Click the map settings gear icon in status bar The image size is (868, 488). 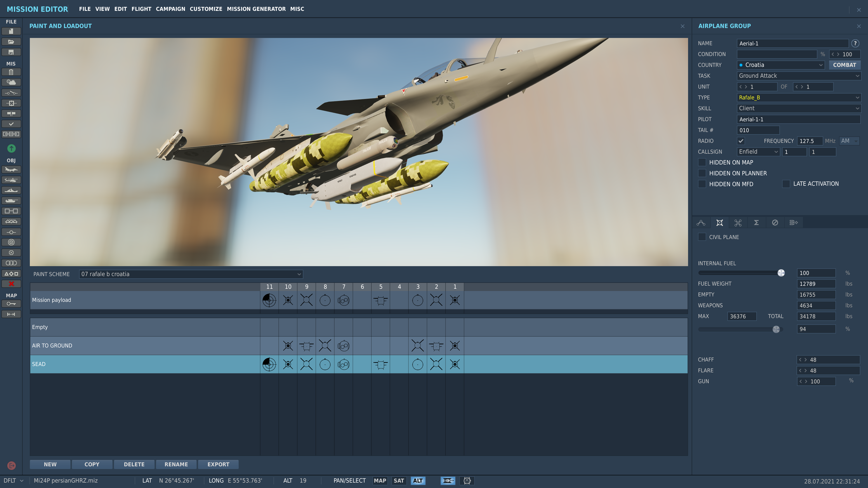pos(467,481)
